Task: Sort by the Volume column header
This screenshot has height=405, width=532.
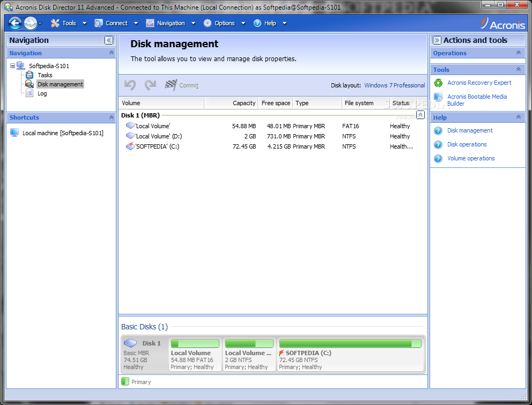Action: pyautogui.click(x=161, y=103)
